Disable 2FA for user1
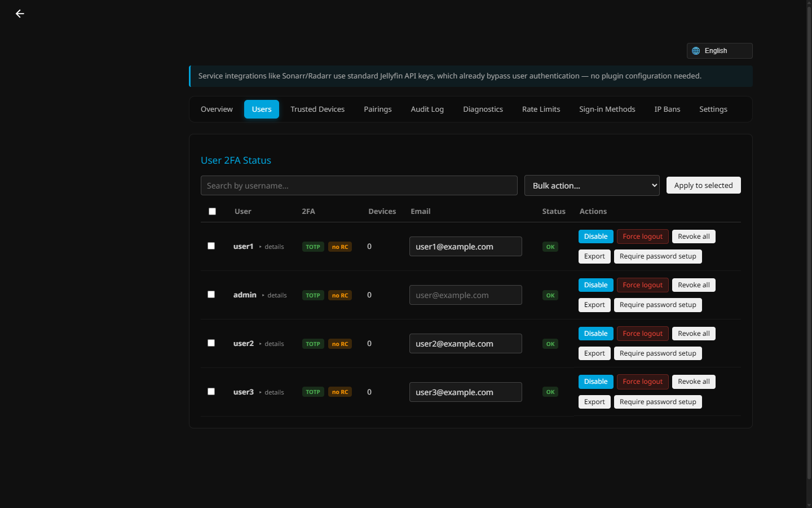The height and width of the screenshot is (508, 812). (x=596, y=237)
